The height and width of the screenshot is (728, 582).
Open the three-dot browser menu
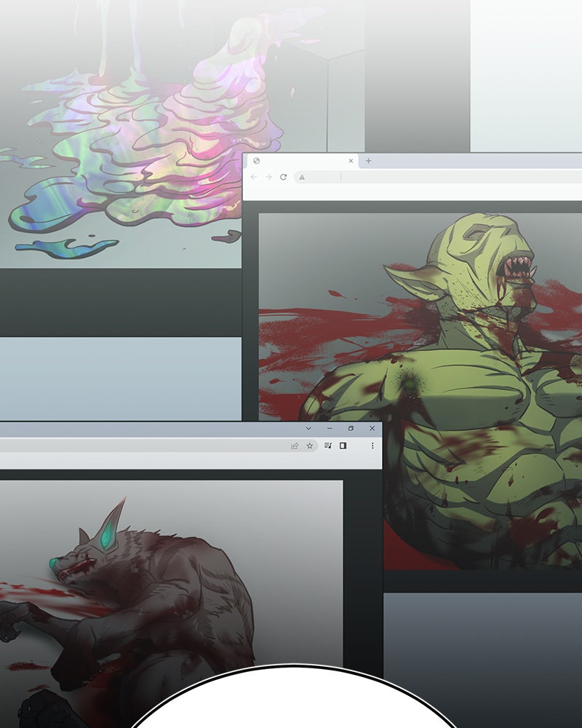372,446
